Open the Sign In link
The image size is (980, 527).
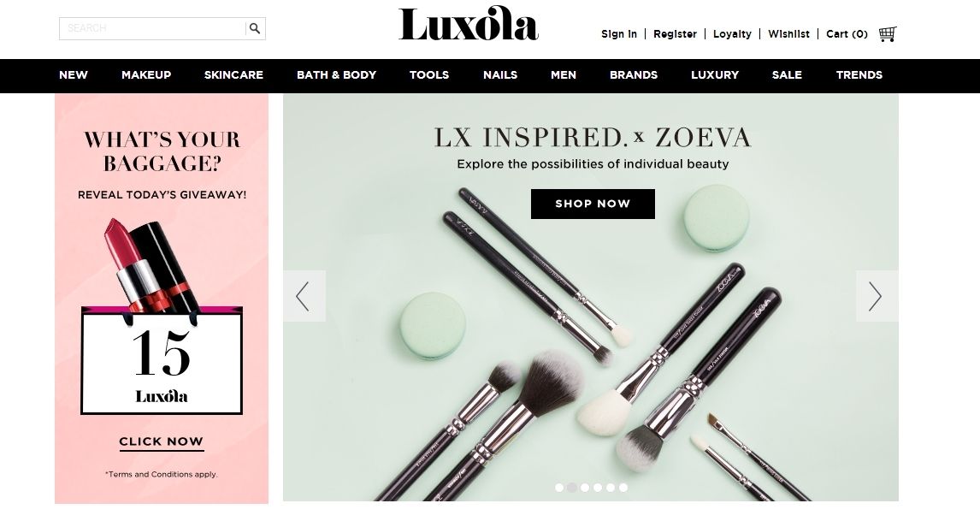click(619, 34)
